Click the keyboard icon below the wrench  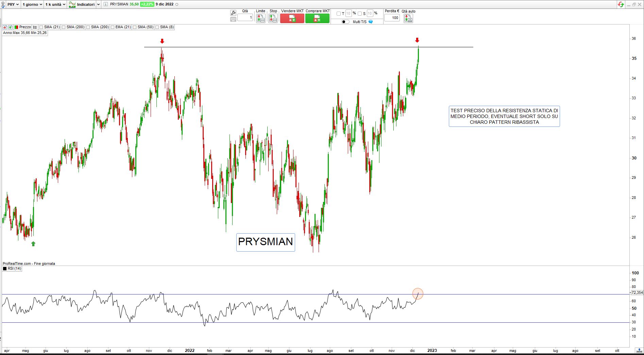coord(233,19)
